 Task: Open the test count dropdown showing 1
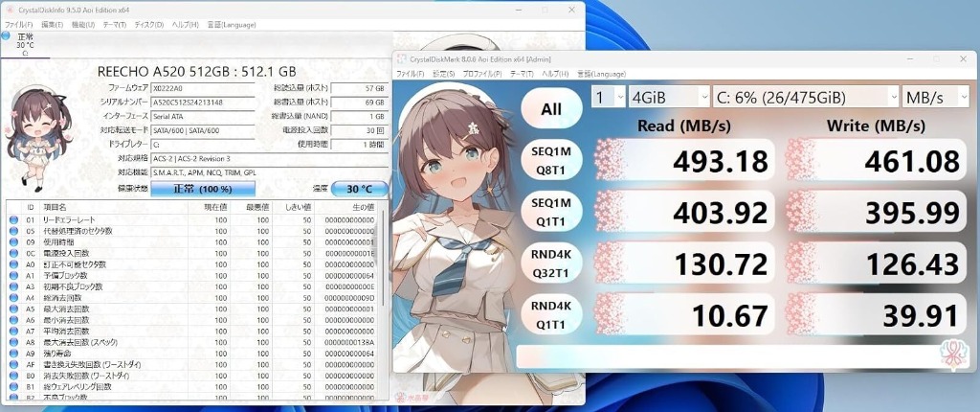[x=609, y=97]
